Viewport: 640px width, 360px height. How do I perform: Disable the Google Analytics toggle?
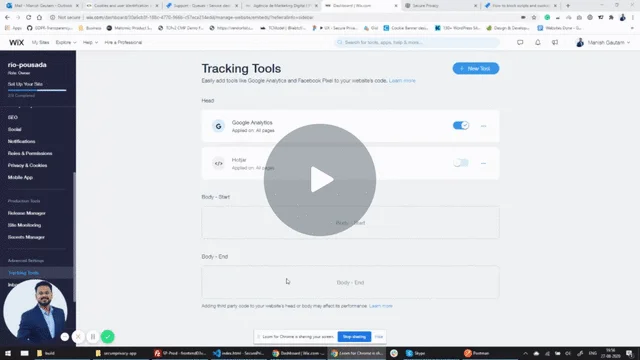(x=461, y=126)
